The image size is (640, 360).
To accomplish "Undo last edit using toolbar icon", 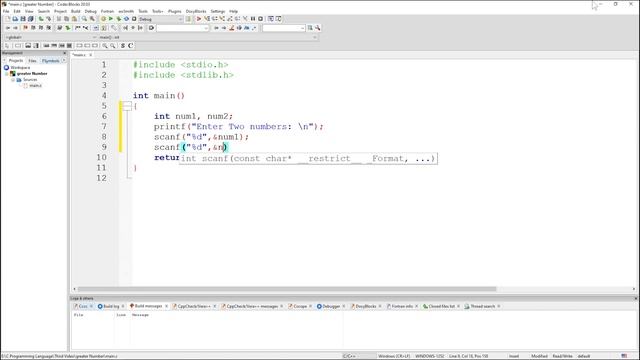I will click(41, 19).
